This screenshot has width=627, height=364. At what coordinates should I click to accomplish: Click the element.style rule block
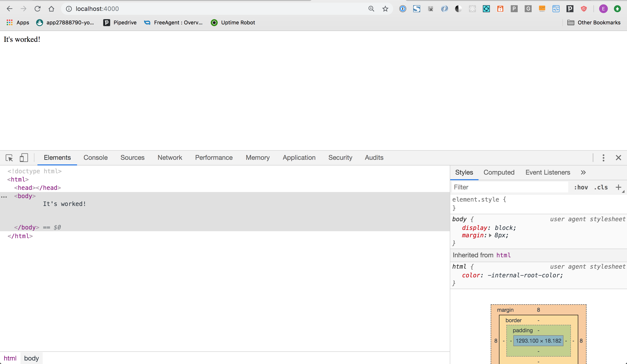(x=538, y=204)
